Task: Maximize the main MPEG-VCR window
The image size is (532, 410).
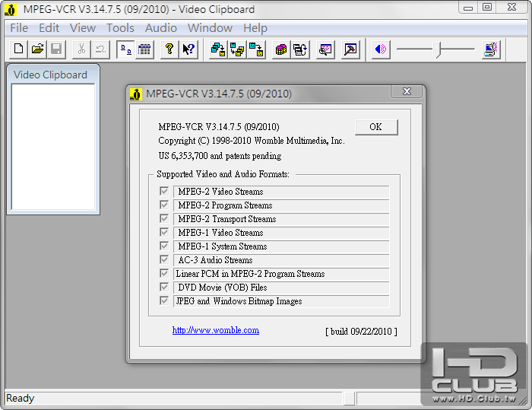Action: click(x=487, y=7)
